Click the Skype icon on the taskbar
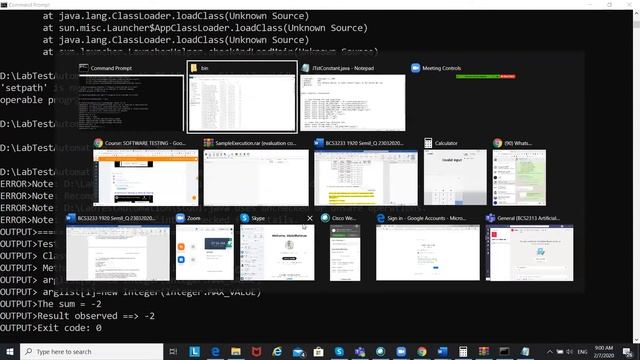The width and height of the screenshot is (640, 360). point(339,351)
